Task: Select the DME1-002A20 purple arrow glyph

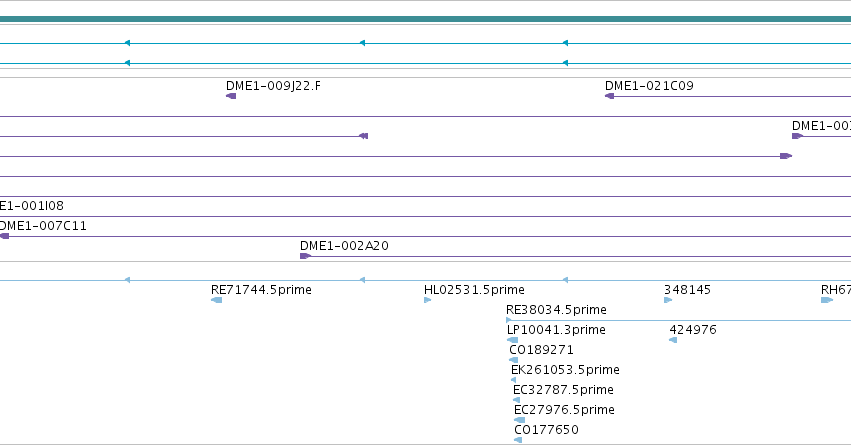Action: tap(305, 256)
